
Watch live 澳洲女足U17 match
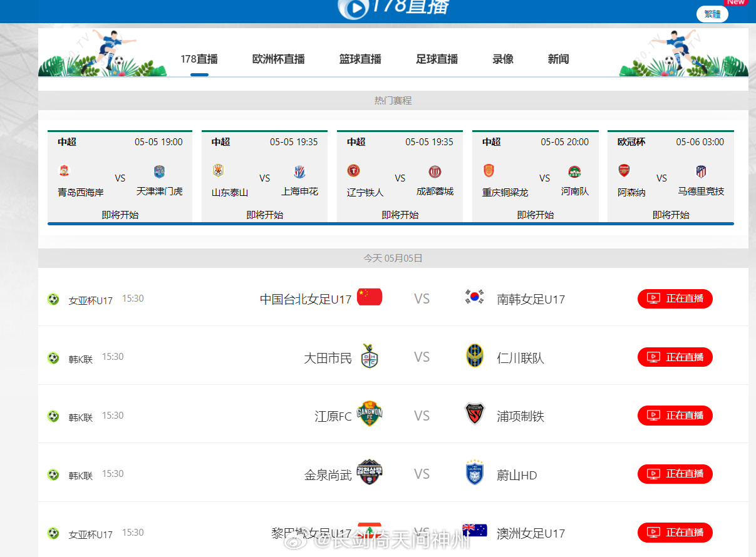point(675,532)
